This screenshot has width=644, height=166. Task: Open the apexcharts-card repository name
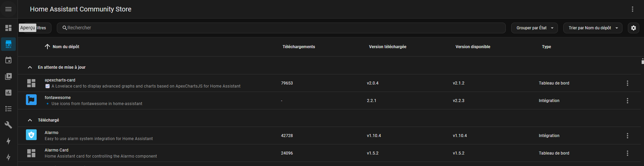[60, 80]
